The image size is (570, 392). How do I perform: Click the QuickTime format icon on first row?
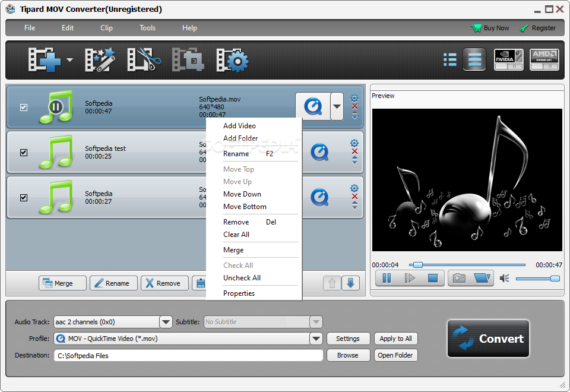coord(313,106)
